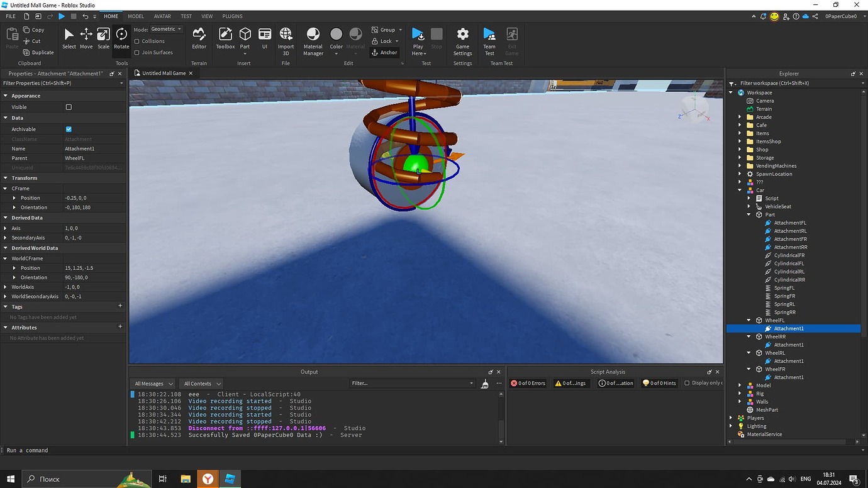Open the Terrain Editor
The image size is (868, 488).
coord(199,39)
